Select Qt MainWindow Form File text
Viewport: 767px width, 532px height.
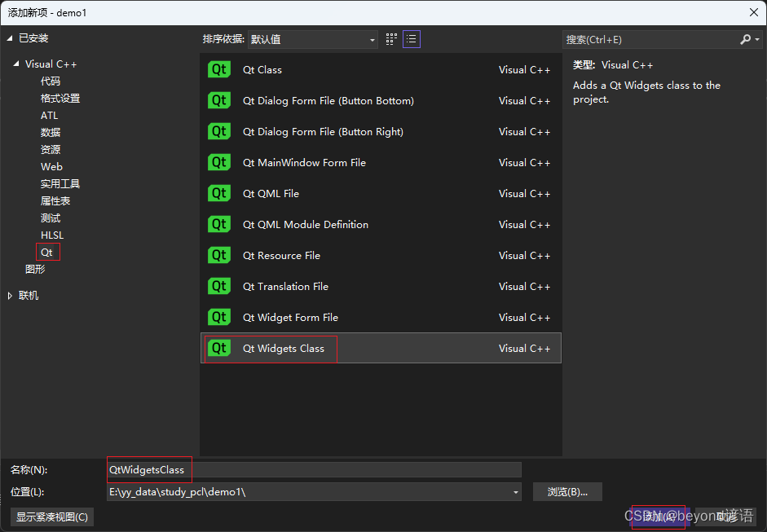pyautogui.click(x=304, y=162)
